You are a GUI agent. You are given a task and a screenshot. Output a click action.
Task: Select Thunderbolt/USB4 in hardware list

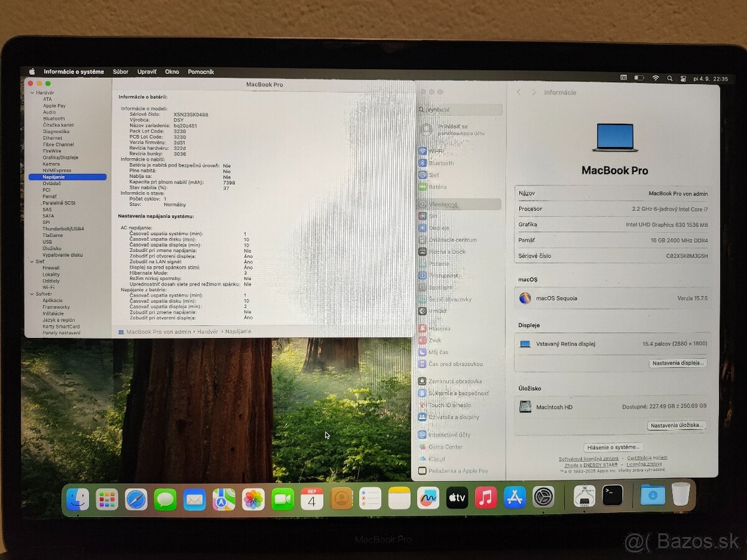point(63,228)
